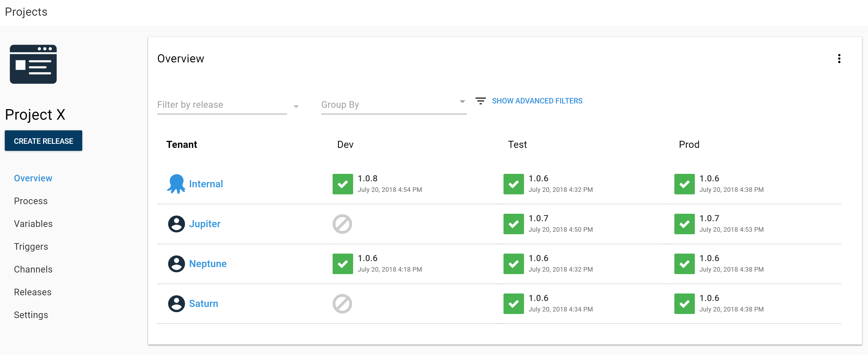Go to the Variables section
The height and width of the screenshot is (355, 868).
coord(33,224)
